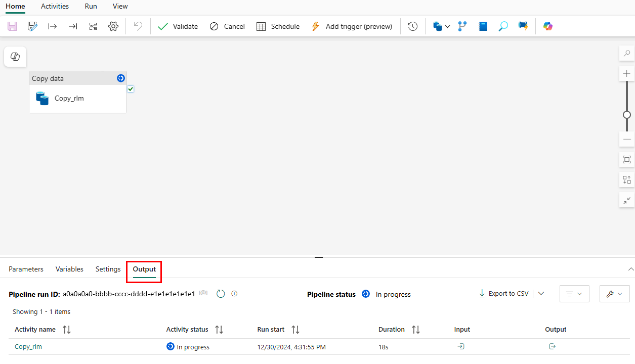635x364 pixels.
Task: Click the panel resize handle above tabs
Action: (x=318, y=257)
